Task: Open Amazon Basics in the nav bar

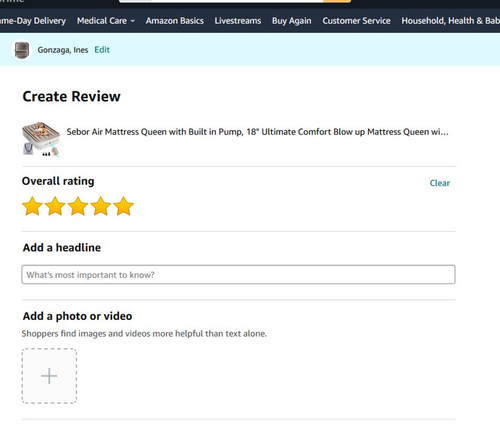Action: tap(175, 21)
